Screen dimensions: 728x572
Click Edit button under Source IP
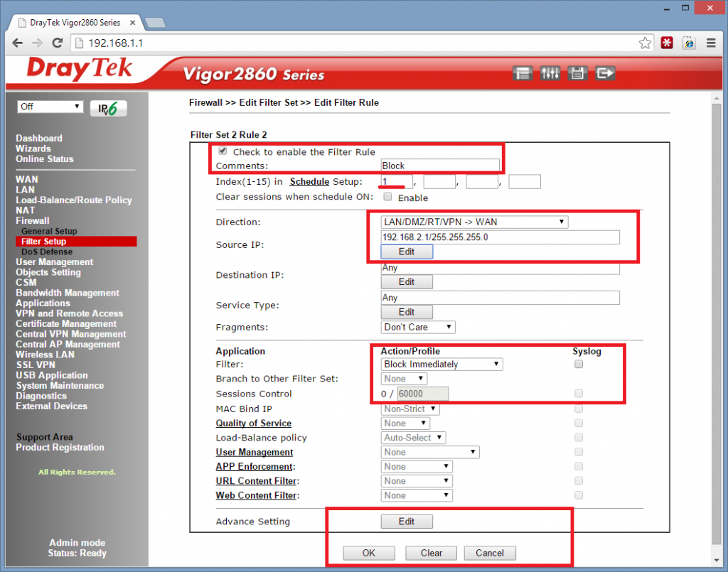coord(407,252)
